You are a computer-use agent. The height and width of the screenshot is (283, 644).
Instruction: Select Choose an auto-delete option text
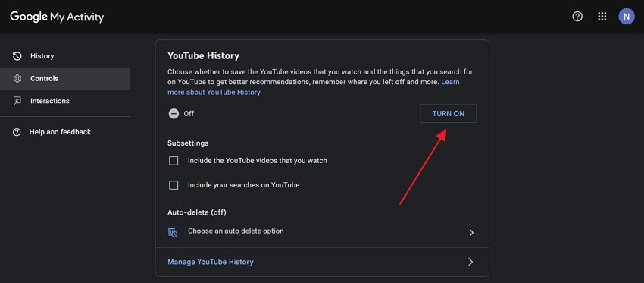click(236, 231)
